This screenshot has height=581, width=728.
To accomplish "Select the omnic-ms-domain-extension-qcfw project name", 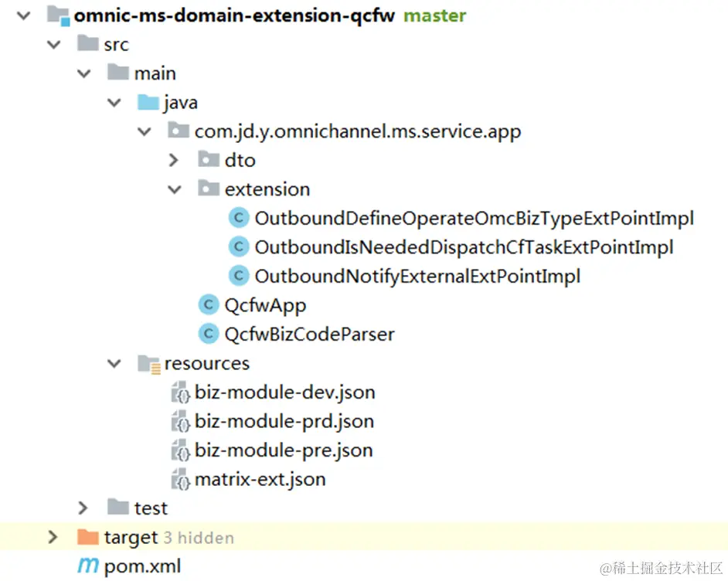I will tap(234, 15).
